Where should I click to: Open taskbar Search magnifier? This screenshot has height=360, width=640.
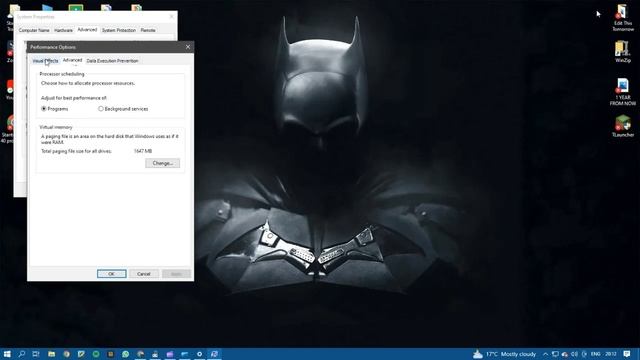[x=22, y=354]
